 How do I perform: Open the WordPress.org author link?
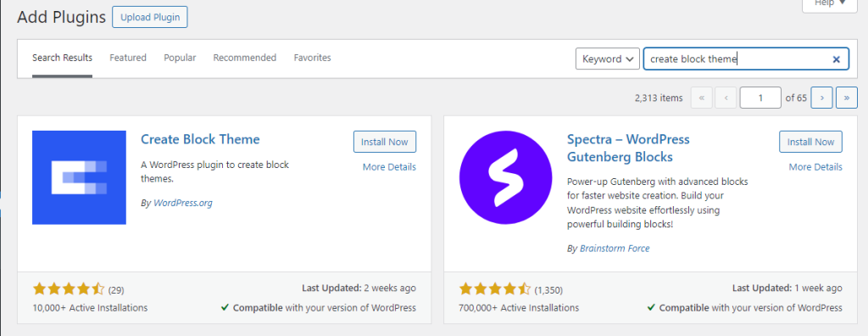tap(183, 203)
